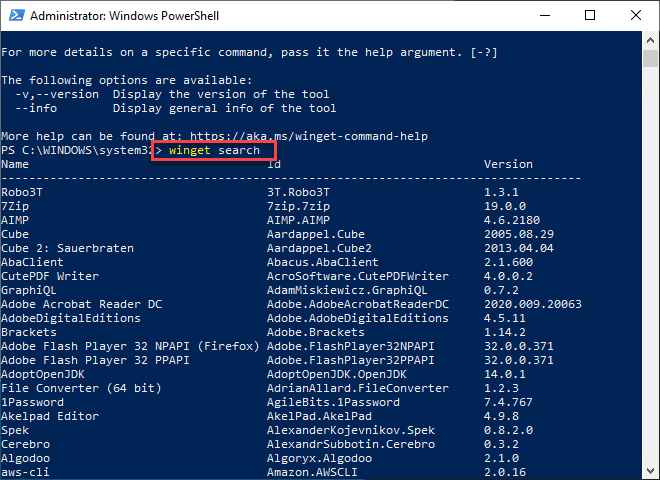The height and width of the screenshot is (480, 660).
Task: Click the PS C:\WINDOWS\system32 prompt
Action: click(75, 150)
